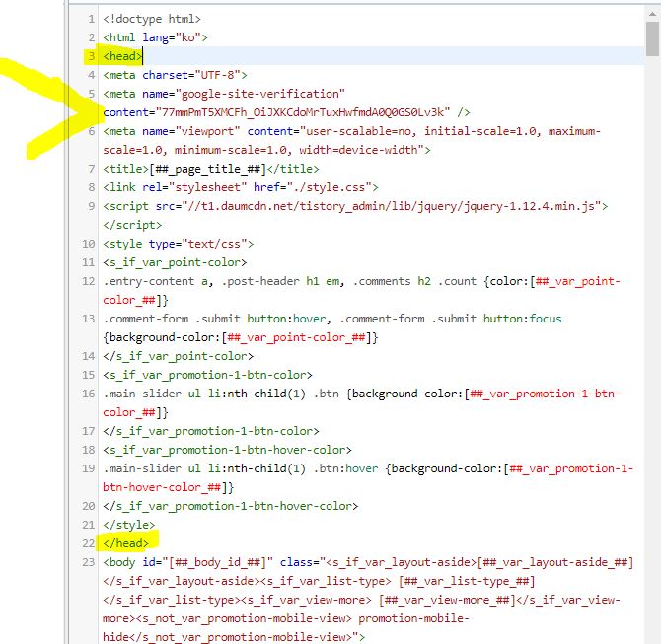Image resolution: width=661 pixels, height=644 pixels.
Task: Click the closing </style> tag
Action: pyautogui.click(x=129, y=525)
